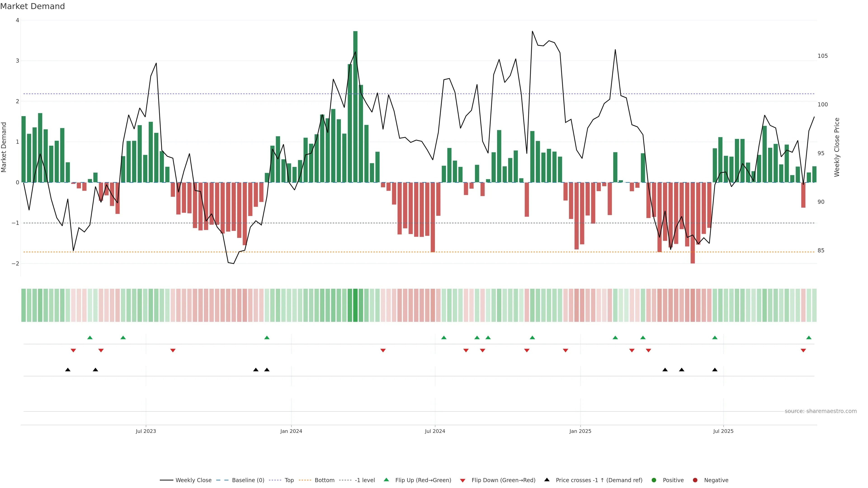Click the last green flip-up marker after Jul 2025
This screenshot has width=868, height=488.
[x=809, y=338]
